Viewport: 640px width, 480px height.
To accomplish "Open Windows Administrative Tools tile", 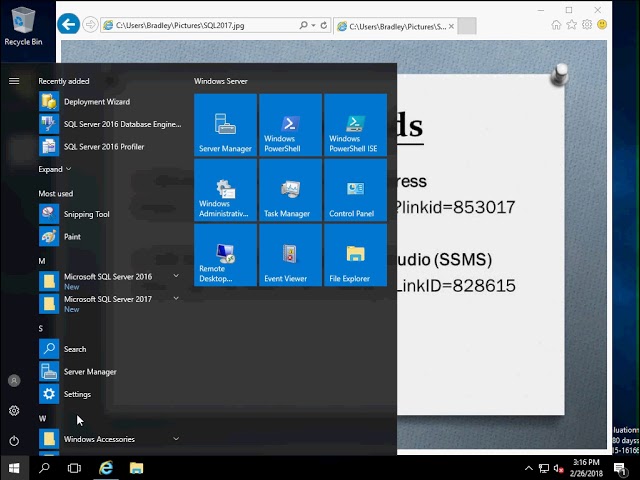I will point(225,190).
